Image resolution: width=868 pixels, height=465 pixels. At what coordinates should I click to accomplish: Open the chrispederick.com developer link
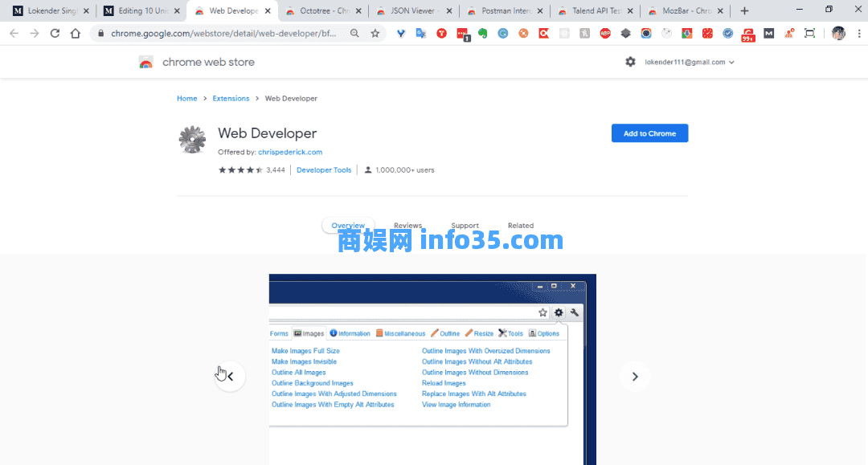pos(290,152)
